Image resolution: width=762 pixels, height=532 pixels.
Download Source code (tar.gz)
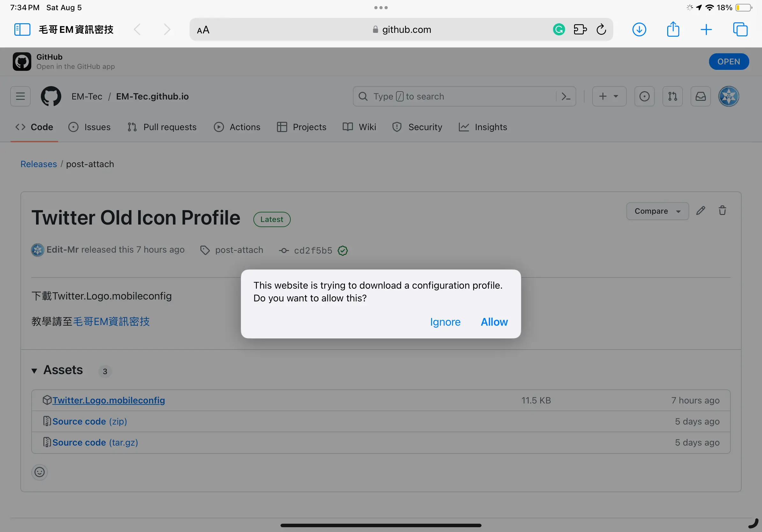(x=95, y=443)
